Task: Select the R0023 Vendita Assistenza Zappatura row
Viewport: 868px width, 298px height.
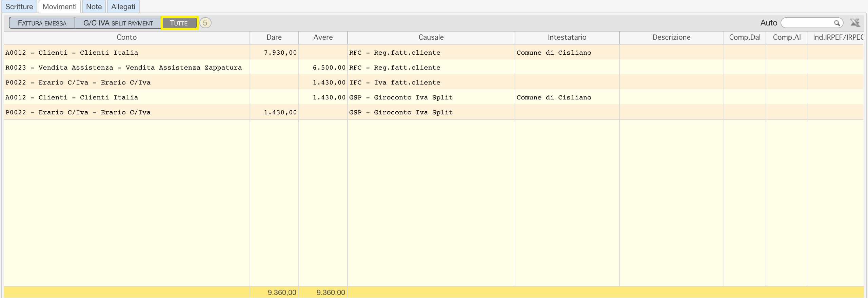Action: (434, 68)
